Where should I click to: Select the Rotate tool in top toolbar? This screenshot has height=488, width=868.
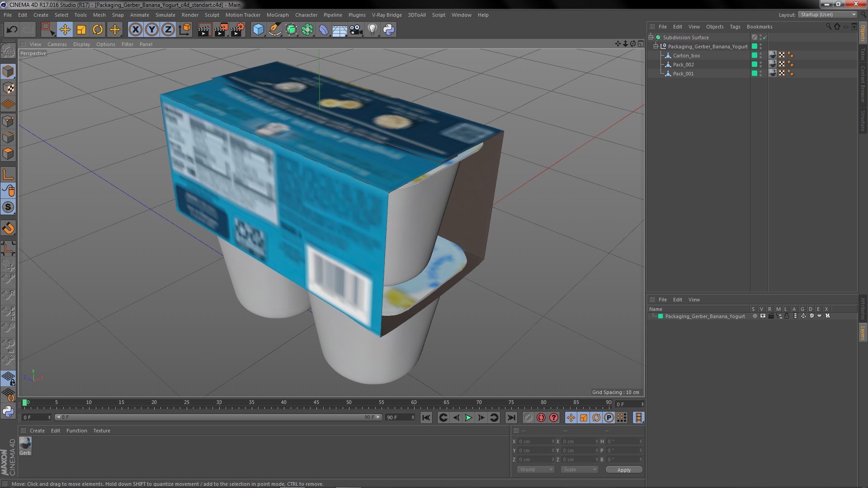98,30
